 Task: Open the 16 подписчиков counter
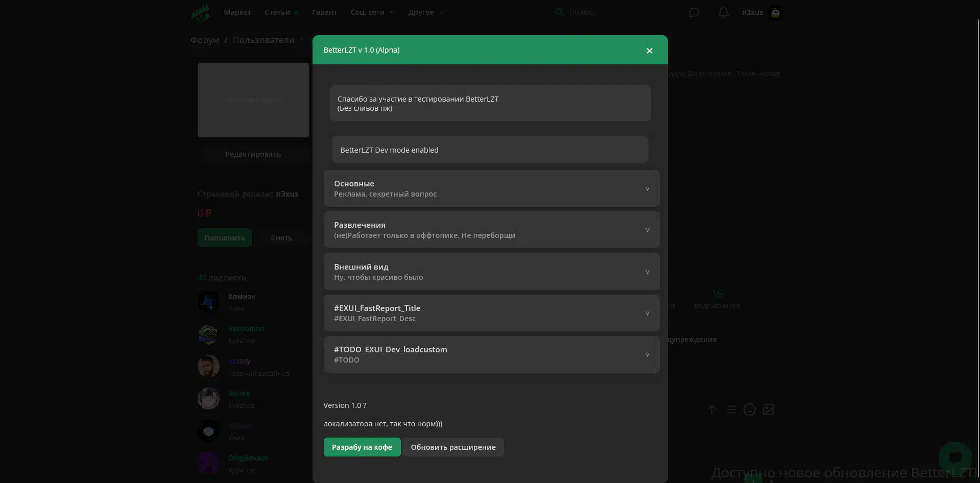(x=717, y=300)
